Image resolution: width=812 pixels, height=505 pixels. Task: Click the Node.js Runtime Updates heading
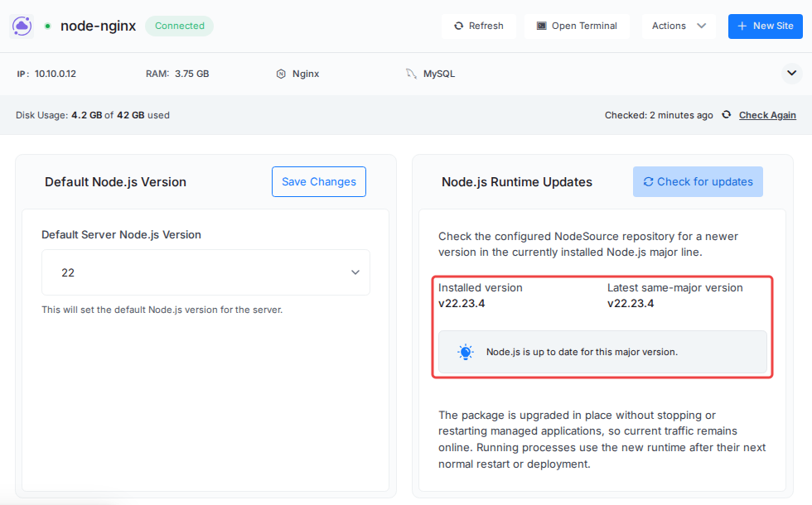tap(517, 182)
